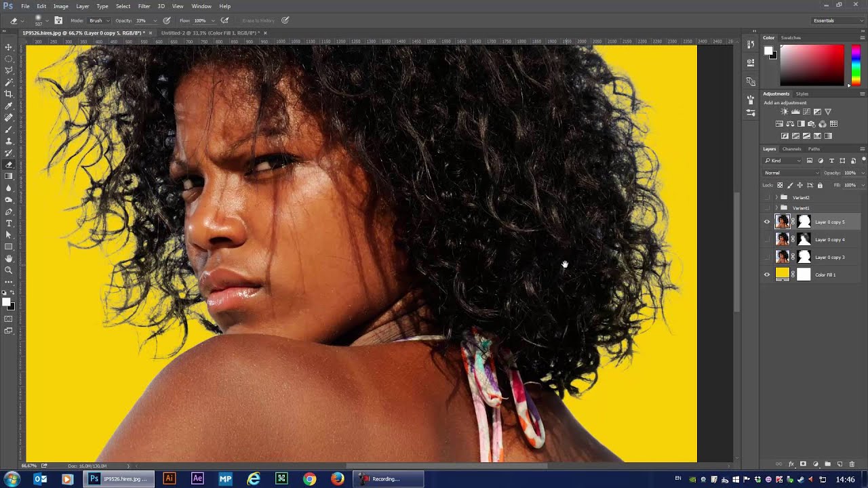
Task: Select the Gradient tool
Action: point(9,176)
